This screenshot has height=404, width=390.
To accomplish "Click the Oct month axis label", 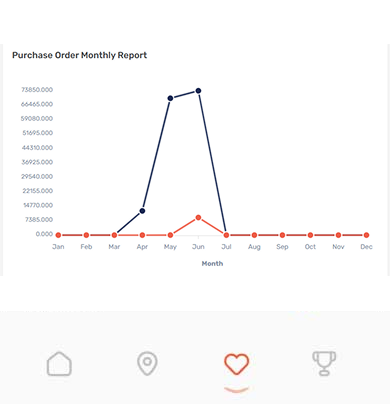I will coord(310,247).
